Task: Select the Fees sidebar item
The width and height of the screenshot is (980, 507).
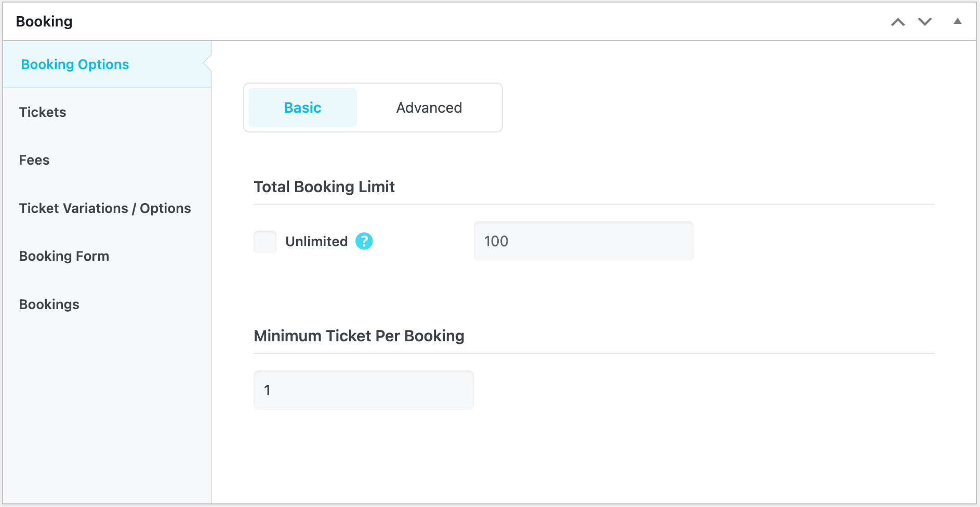Action: (x=34, y=160)
